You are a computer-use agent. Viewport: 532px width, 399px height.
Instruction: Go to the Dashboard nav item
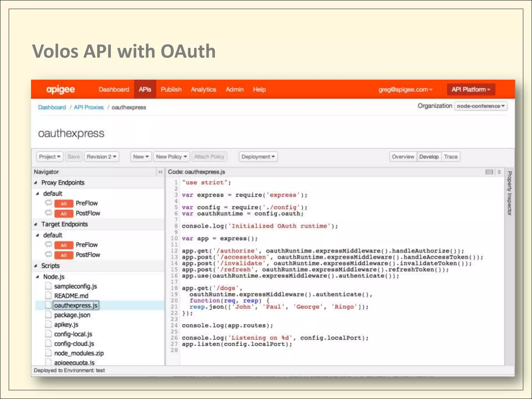pyautogui.click(x=114, y=89)
